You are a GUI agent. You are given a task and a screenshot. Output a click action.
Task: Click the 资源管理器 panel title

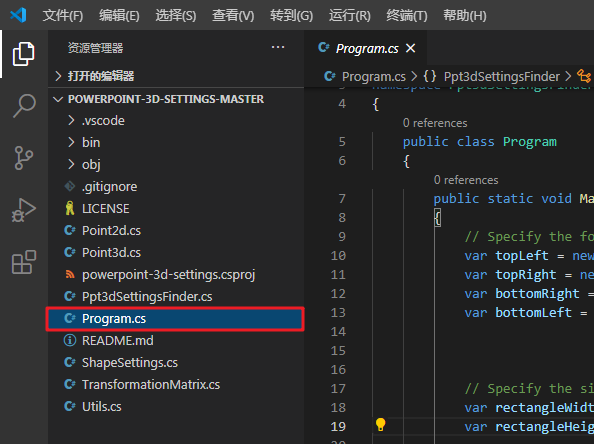[95, 48]
